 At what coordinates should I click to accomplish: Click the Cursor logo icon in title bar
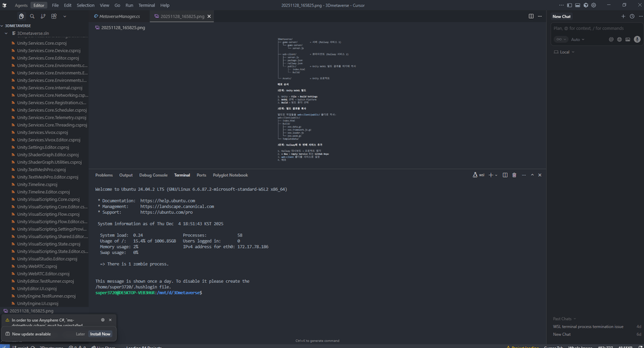click(5, 5)
